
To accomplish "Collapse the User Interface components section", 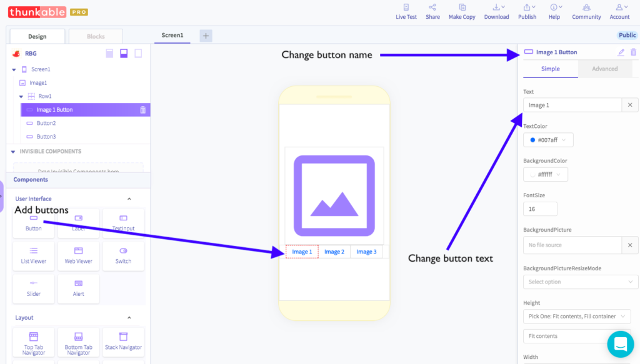I will pos(129,199).
